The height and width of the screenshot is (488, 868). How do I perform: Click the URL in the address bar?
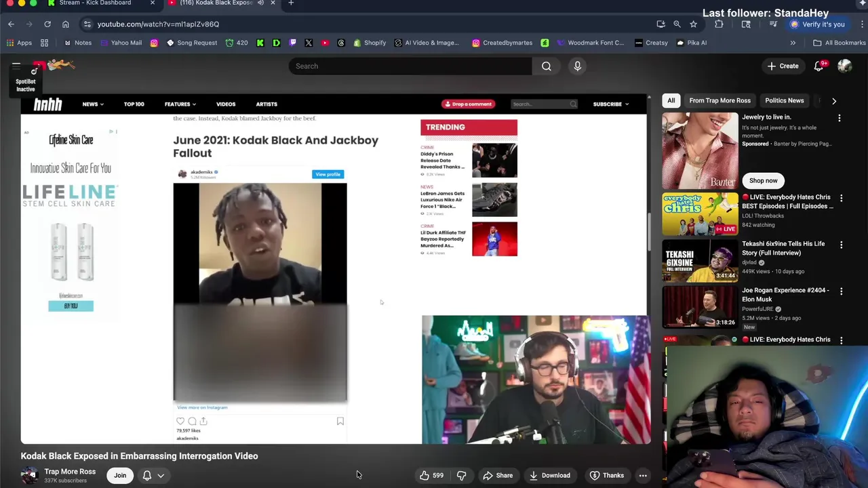point(158,24)
